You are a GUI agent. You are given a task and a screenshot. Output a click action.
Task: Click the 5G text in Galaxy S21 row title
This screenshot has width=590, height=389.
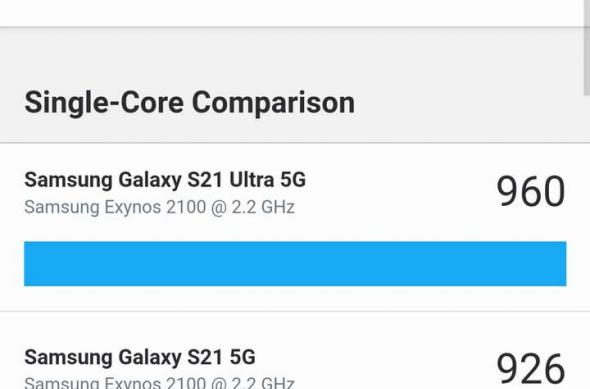[x=242, y=357]
